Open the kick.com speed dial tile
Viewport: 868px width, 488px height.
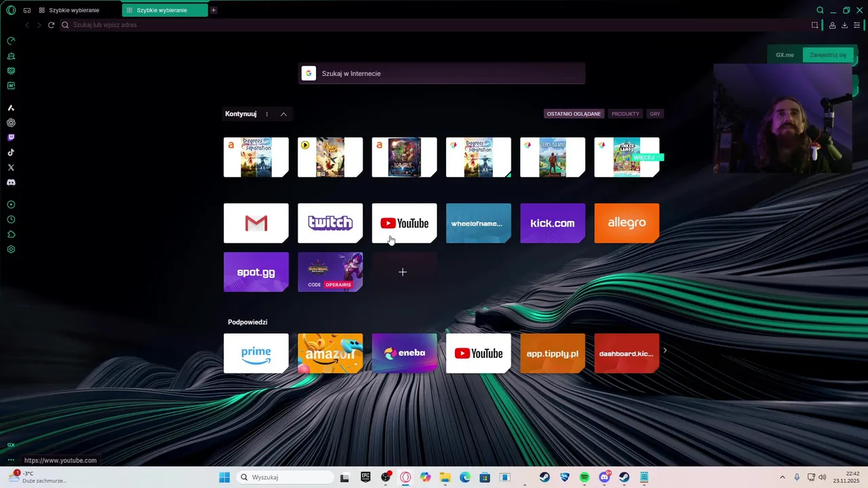pyautogui.click(x=553, y=223)
